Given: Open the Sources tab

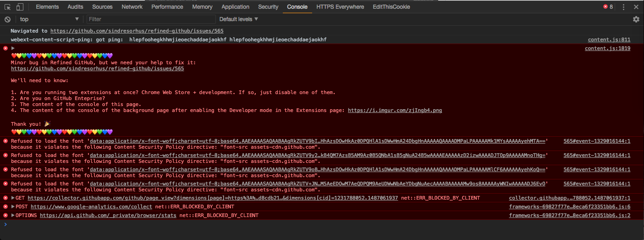Looking at the screenshot, I should (x=102, y=7).
